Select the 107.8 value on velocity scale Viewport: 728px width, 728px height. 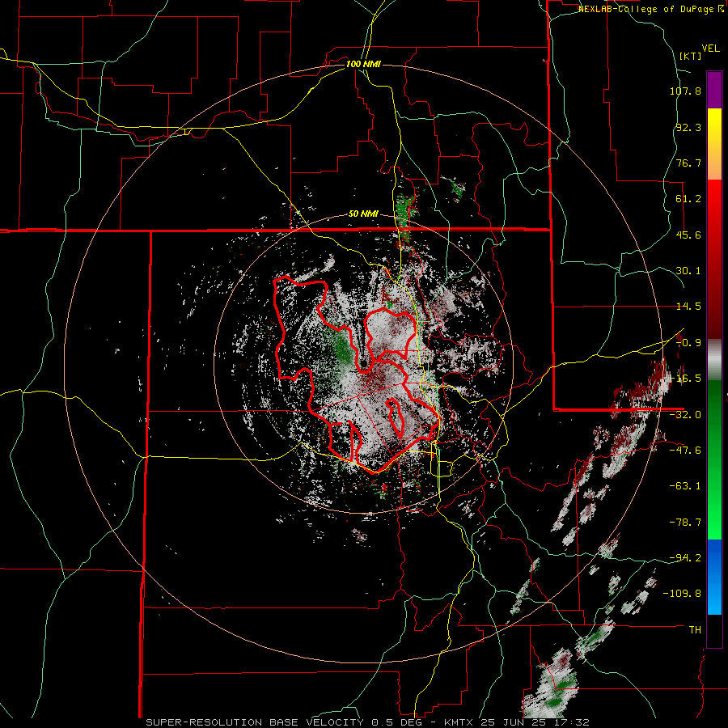685,91
